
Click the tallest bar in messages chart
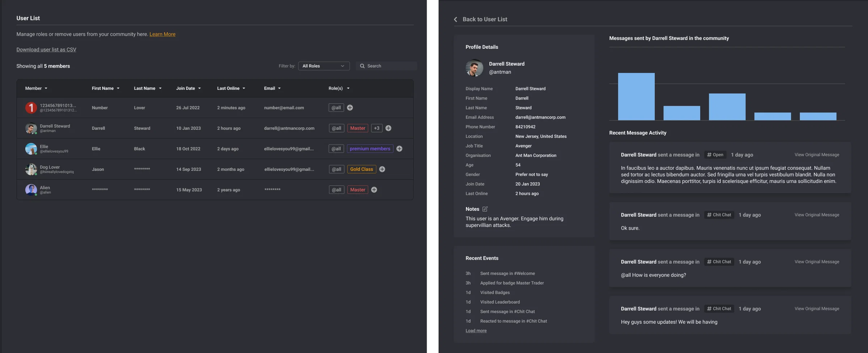click(x=636, y=97)
